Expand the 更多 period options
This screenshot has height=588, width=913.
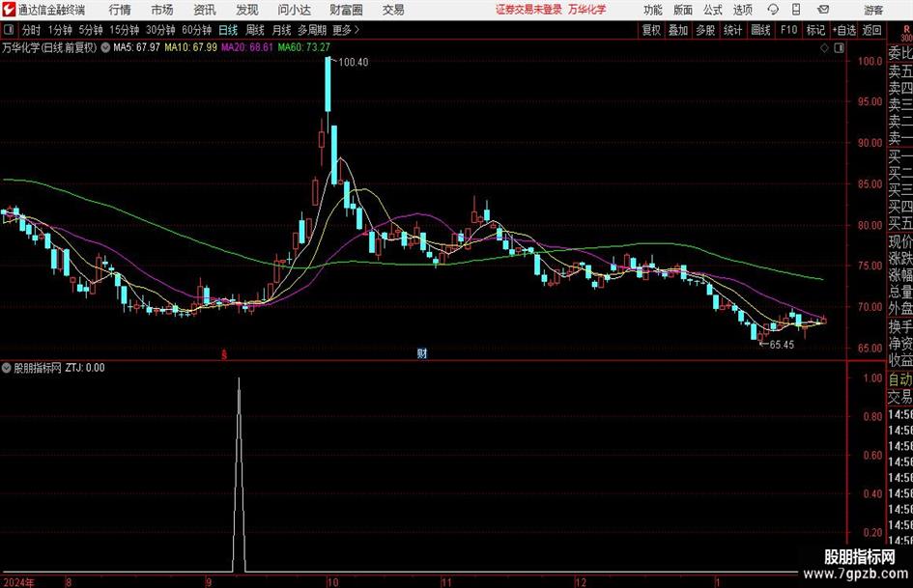coord(346,30)
